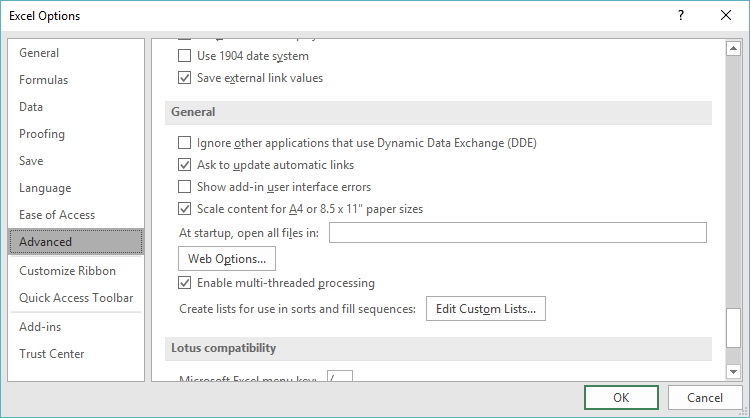Go to the Proofing category
The image size is (750, 418).
pos(42,134)
